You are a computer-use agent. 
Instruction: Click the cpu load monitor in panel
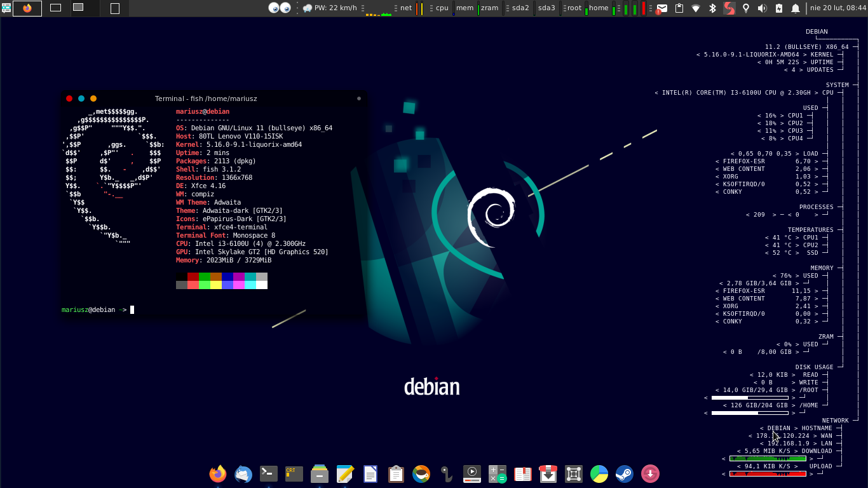444,8
